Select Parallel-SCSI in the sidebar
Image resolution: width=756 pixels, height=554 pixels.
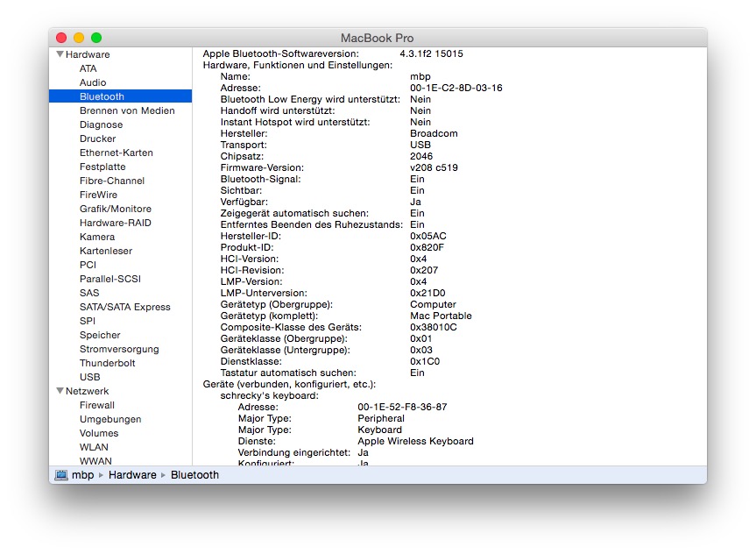pos(110,279)
